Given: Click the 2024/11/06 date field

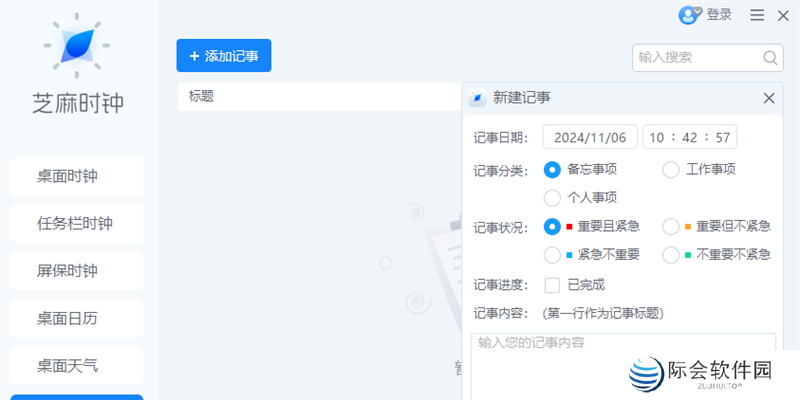Looking at the screenshot, I should pyautogui.click(x=590, y=137).
